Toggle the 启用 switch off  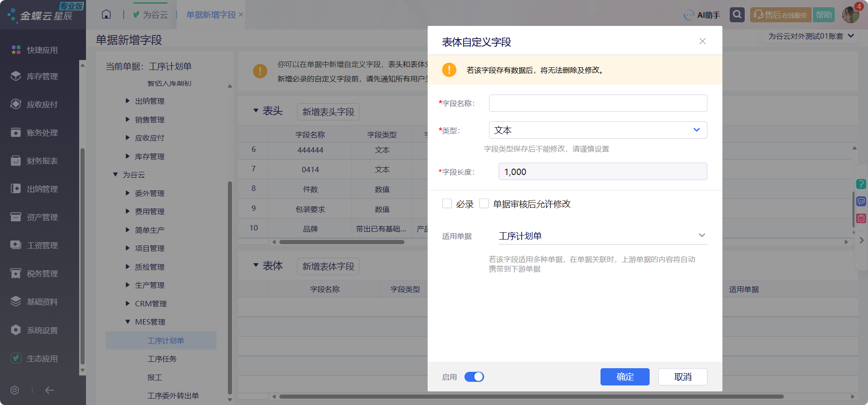tap(474, 377)
